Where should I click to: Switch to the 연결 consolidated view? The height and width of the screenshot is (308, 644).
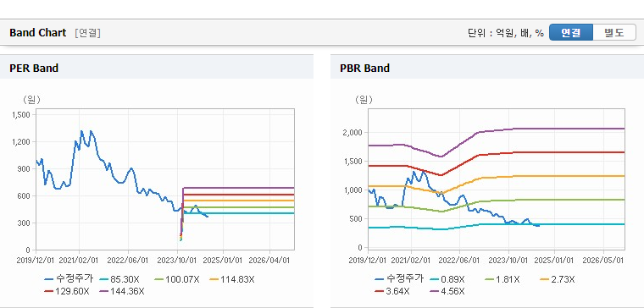coord(571,32)
